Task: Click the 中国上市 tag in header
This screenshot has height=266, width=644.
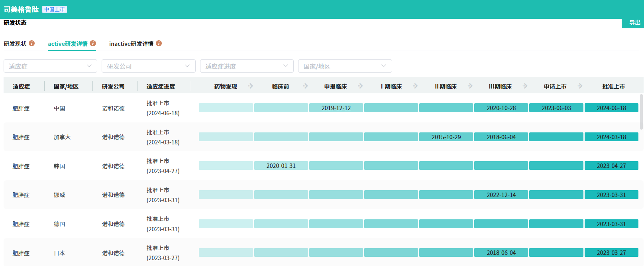Action: click(55, 10)
